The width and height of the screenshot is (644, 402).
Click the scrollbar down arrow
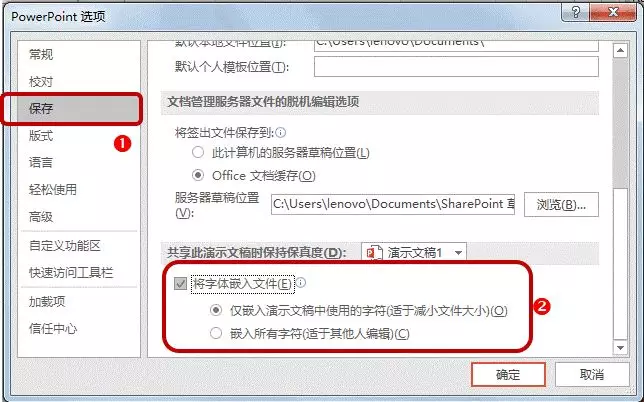click(620, 348)
